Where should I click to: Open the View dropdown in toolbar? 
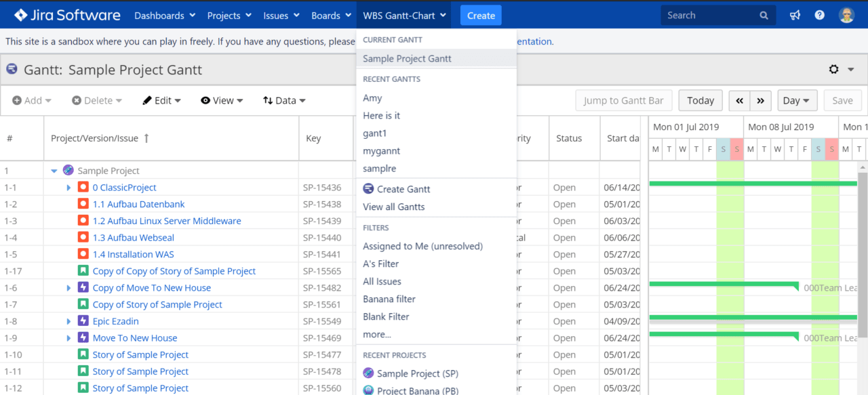[x=222, y=100]
